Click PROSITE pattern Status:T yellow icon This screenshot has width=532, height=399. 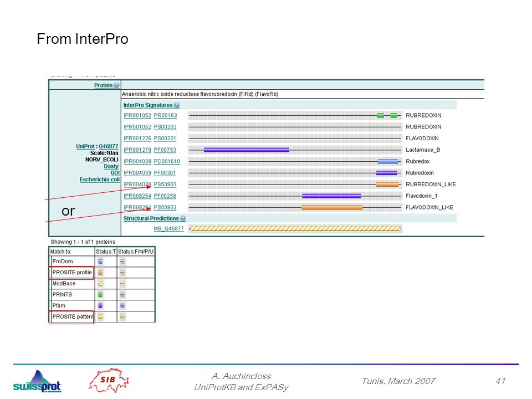pos(100,317)
